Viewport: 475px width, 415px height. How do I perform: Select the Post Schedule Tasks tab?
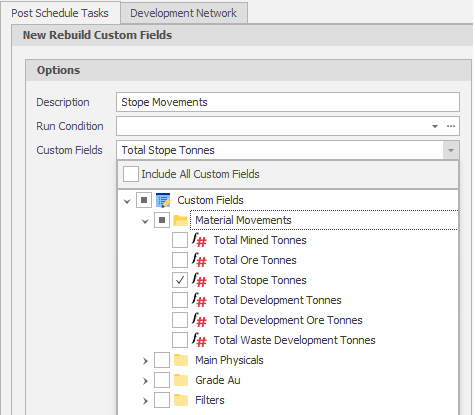(x=60, y=13)
